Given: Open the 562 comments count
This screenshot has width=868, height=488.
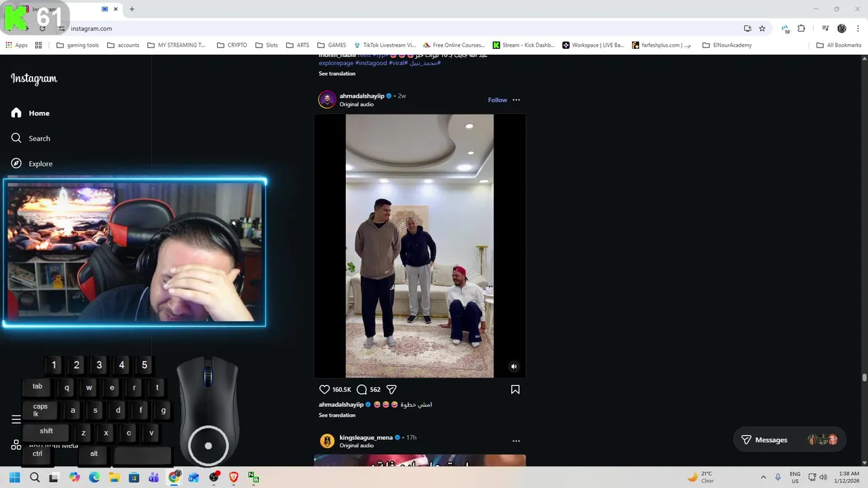Looking at the screenshot, I should 375,390.
